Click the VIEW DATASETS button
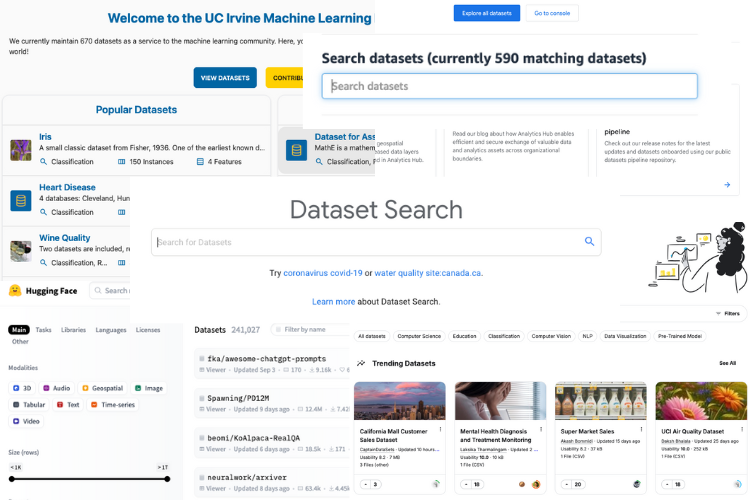The image size is (750, 500). tap(225, 77)
